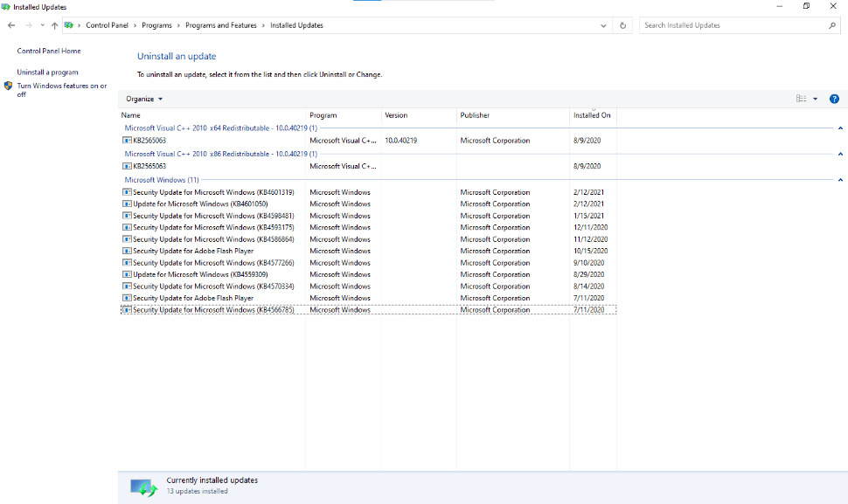Open help with the question mark icon
This screenshot has width=848, height=504.
(x=835, y=99)
